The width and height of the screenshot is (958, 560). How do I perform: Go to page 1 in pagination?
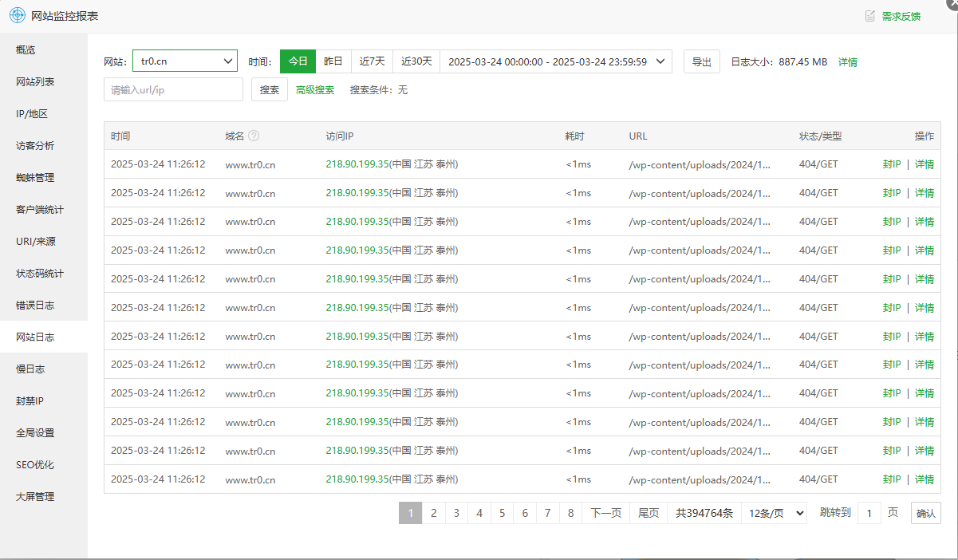(x=410, y=513)
